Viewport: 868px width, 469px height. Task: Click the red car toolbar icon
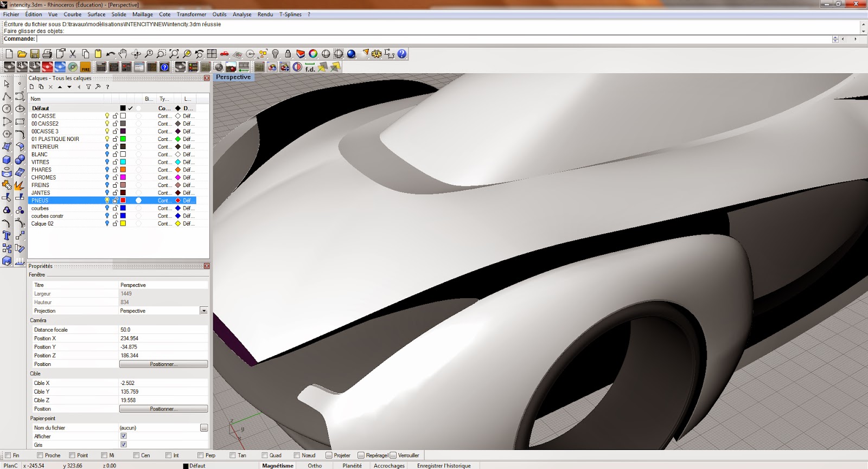tap(225, 54)
